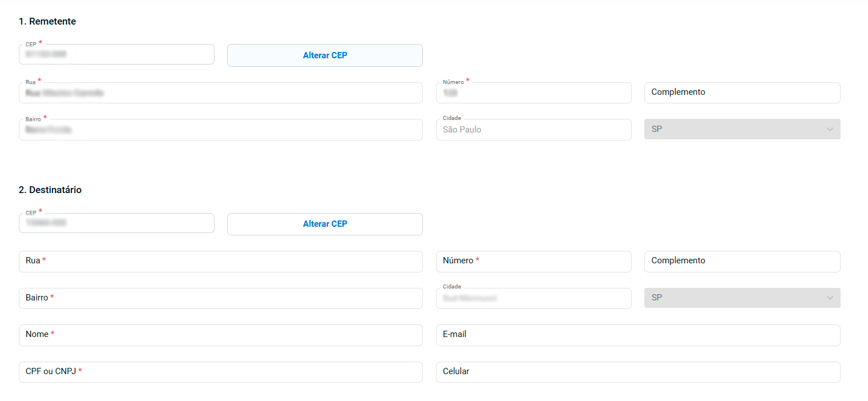Click the Remetente Complemento field
The height and width of the screenshot is (401, 868).
tap(742, 93)
